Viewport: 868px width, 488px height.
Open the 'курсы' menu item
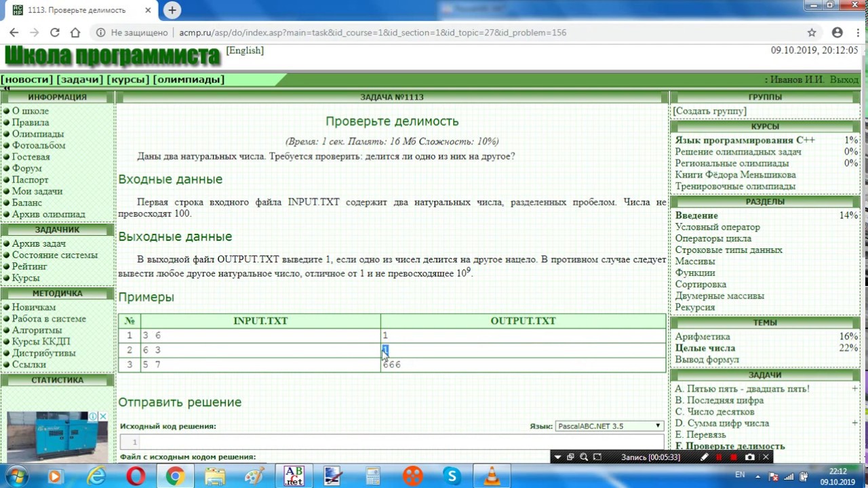click(127, 79)
